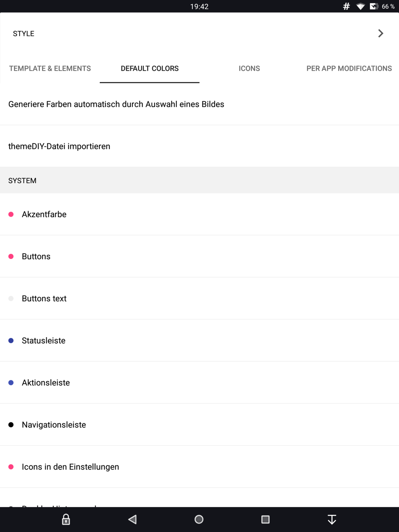Tap Generiere Farben automatisch option

click(116, 104)
